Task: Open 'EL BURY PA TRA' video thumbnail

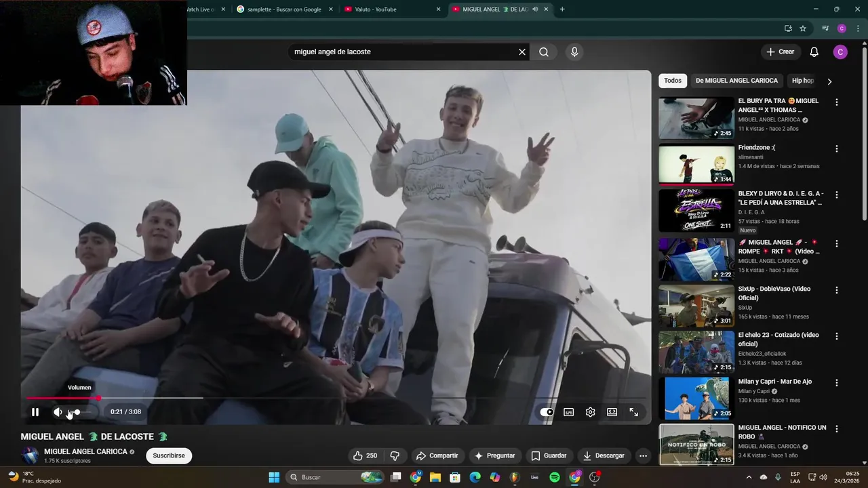Action: [696, 118]
